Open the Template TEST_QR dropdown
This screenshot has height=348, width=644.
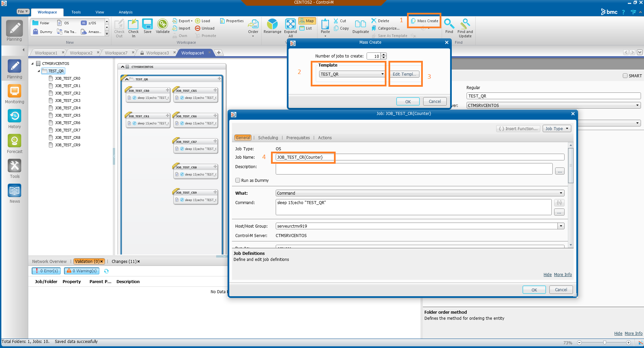(352, 74)
